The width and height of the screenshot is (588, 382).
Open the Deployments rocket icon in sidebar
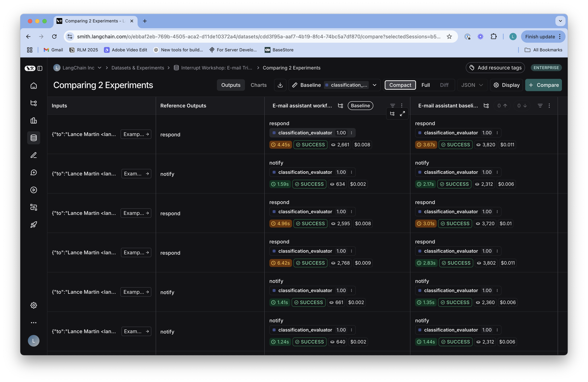pos(34,224)
